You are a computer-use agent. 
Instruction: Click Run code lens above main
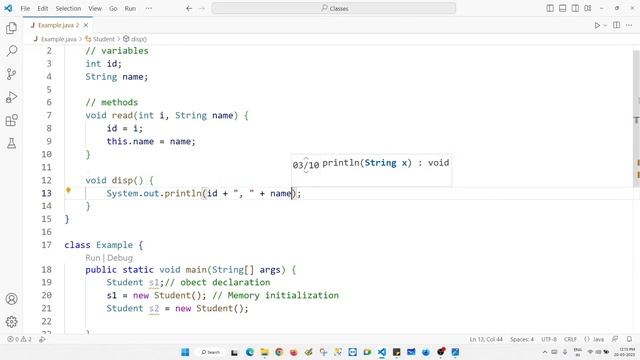pyautogui.click(x=93, y=258)
